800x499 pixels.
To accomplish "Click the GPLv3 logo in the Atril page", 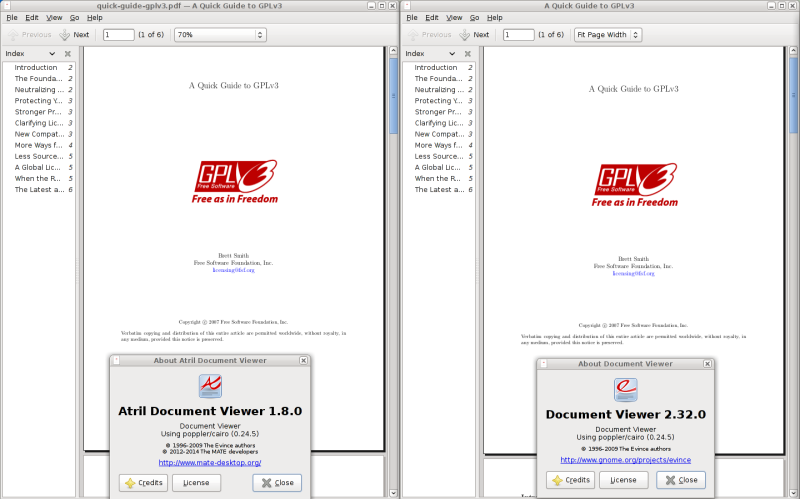I will pyautogui.click(x=235, y=182).
